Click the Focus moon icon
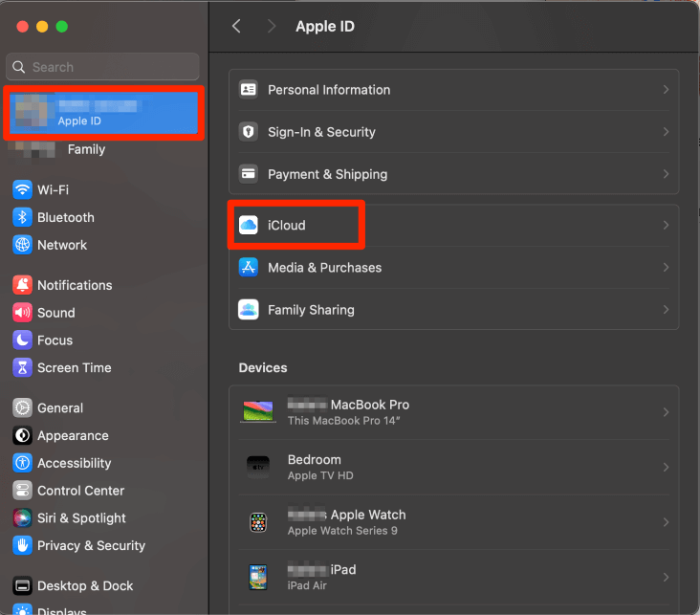The width and height of the screenshot is (700, 615). (23, 340)
